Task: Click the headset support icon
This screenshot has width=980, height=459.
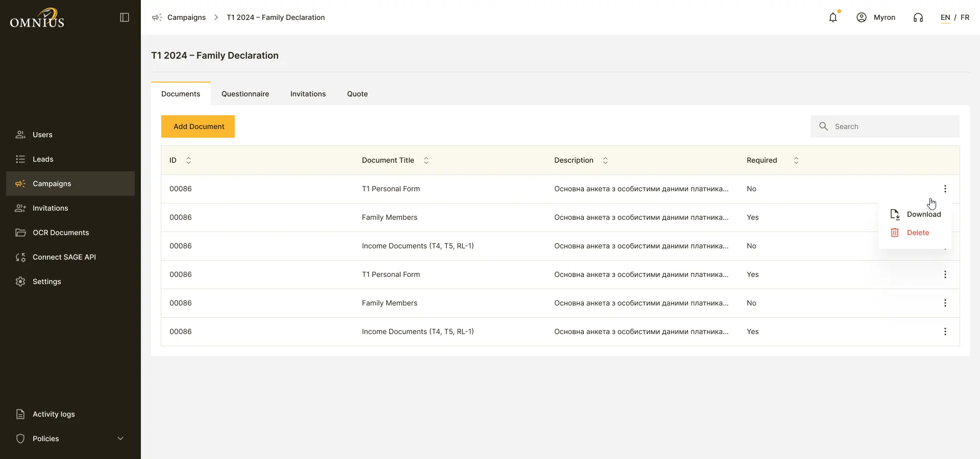Action: point(918,17)
